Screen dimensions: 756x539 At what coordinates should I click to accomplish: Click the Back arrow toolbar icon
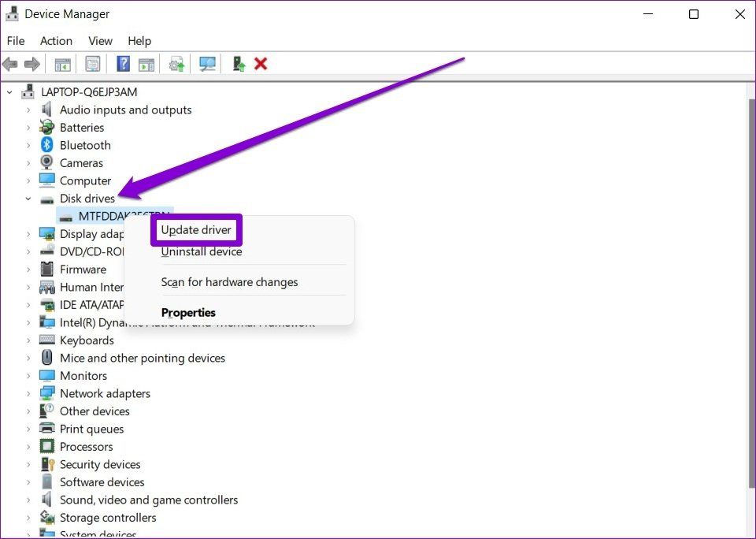click(10, 64)
